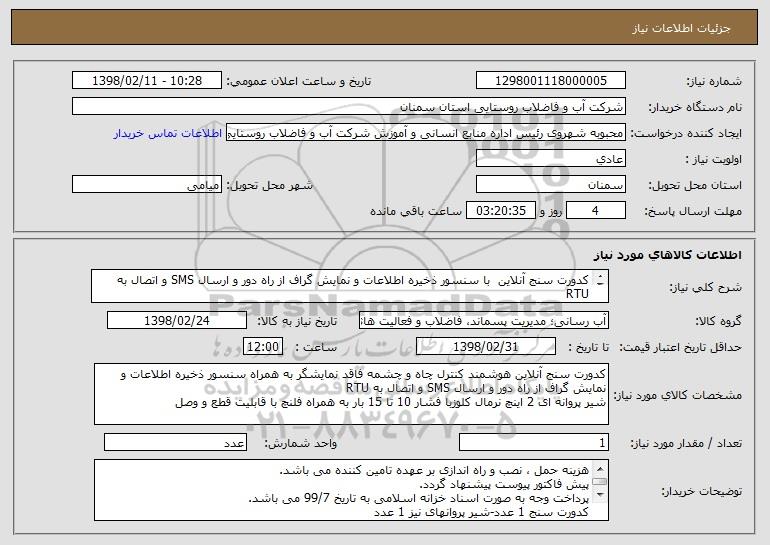Click the price validity date 1398/02/31
The image size is (770, 545).
486,347
